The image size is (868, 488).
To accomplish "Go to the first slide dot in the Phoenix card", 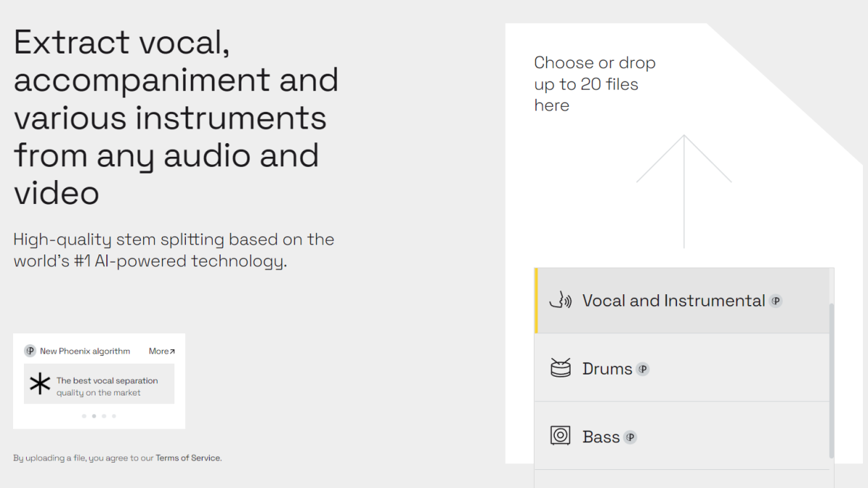I will point(84,416).
